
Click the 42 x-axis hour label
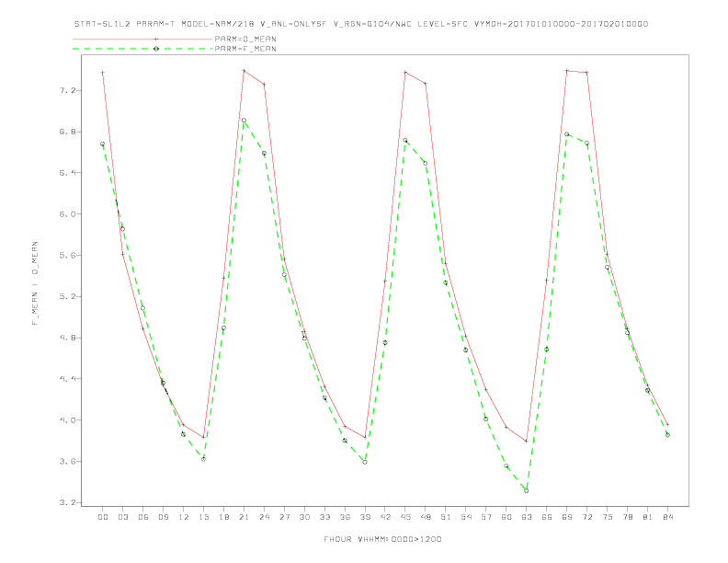[x=385, y=517]
